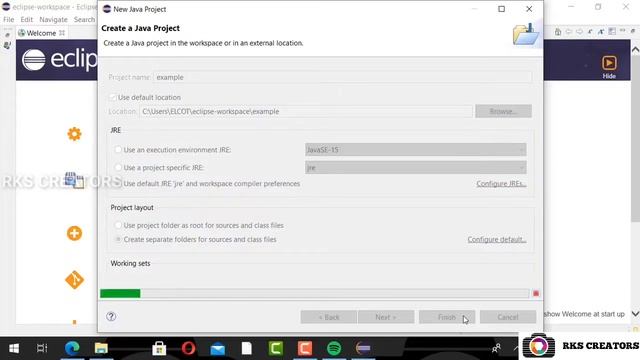Open Mail app from taskbar
The width and height of the screenshot is (640, 360).
pos(218,348)
